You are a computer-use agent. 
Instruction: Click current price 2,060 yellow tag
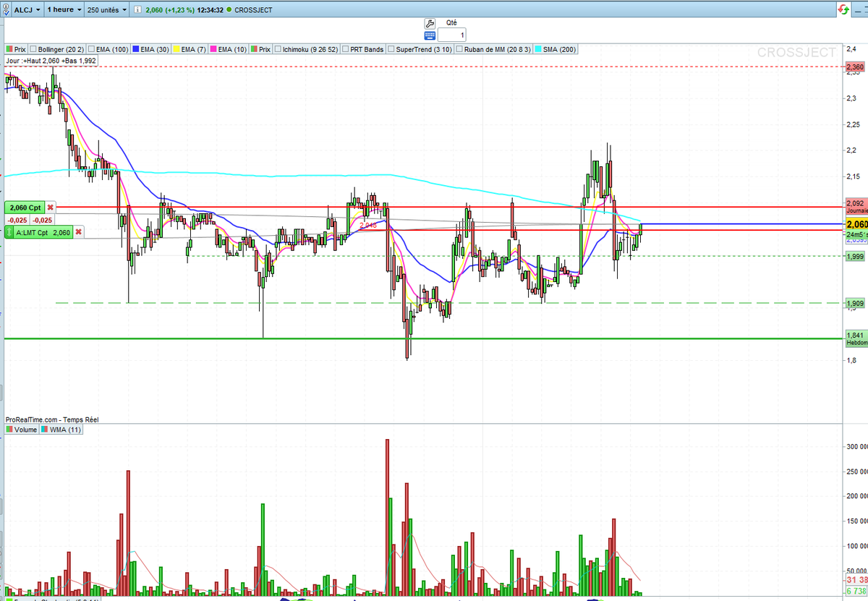[x=856, y=224]
